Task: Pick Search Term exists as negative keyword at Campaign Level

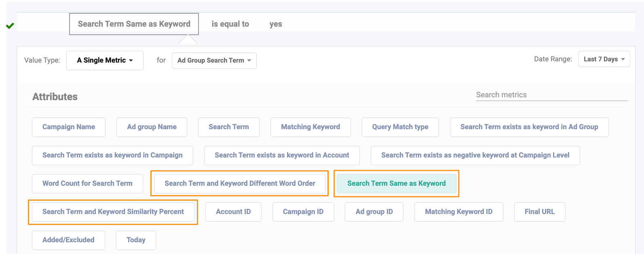Action: coord(475,155)
